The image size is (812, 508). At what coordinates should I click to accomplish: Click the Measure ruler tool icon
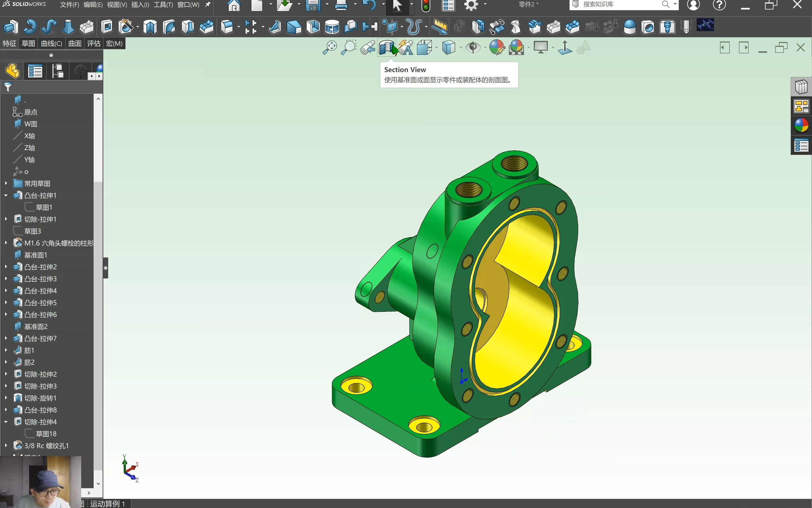[x=439, y=27]
